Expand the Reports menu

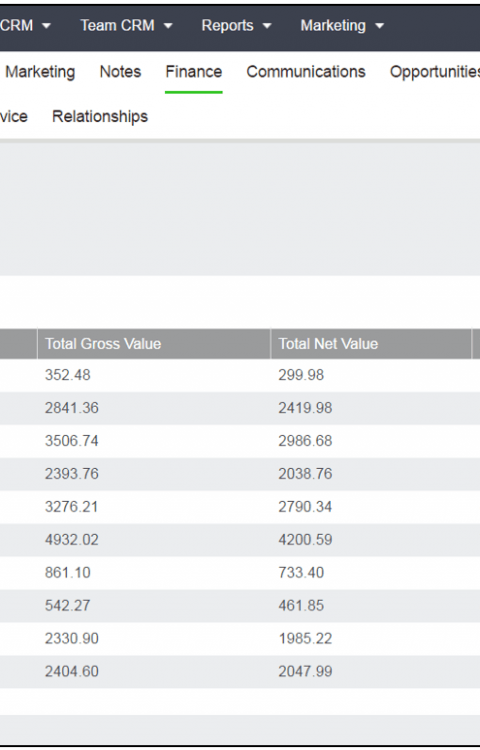[x=236, y=25]
